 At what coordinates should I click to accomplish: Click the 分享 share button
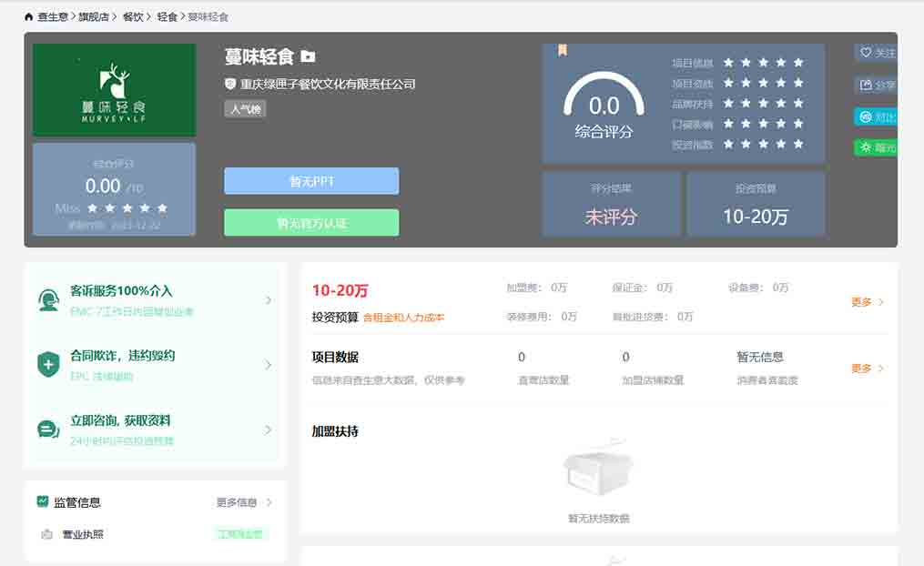tap(877, 85)
